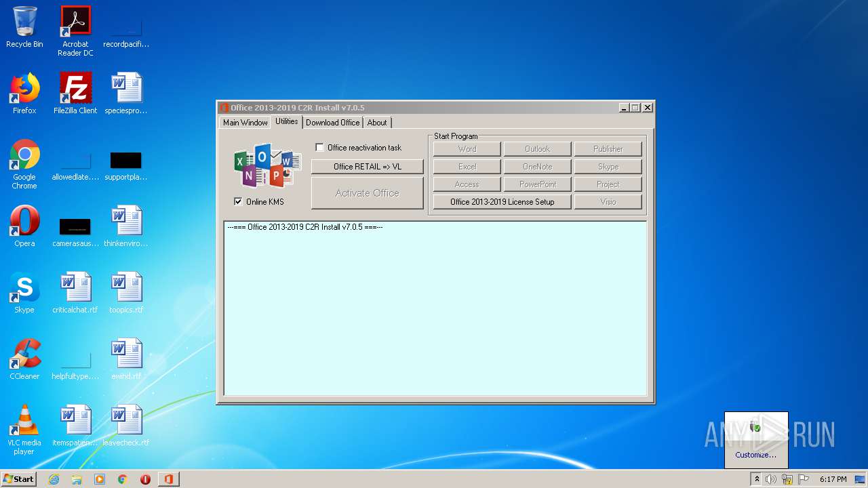
Task: Select the itemspatien document icon
Action: (x=75, y=426)
